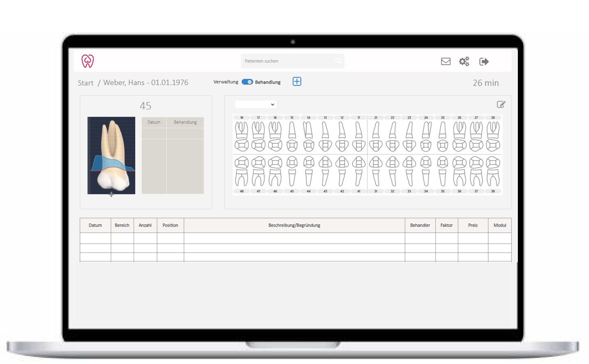The height and width of the screenshot is (364, 589).
Task: Click the small plus under the tooth image
Action: pyautogui.click(x=111, y=194)
